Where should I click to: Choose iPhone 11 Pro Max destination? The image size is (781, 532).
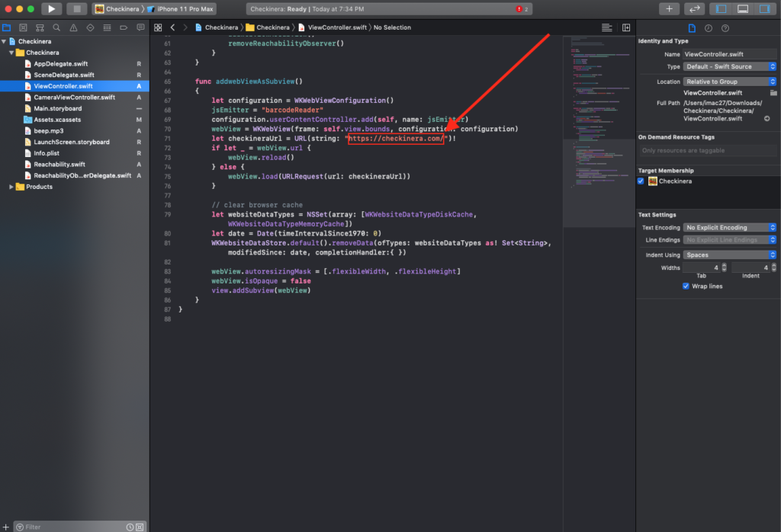[181, 9]
